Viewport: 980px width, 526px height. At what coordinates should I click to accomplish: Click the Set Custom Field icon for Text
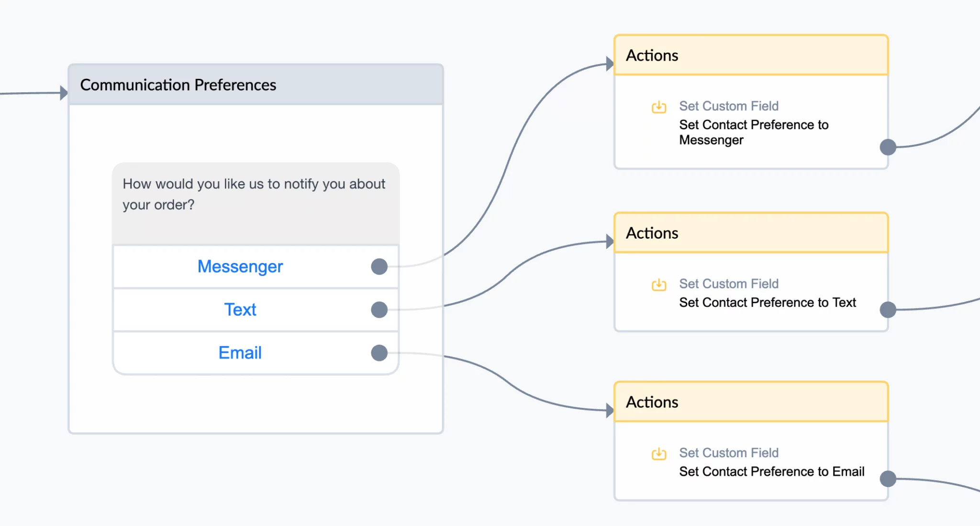click(659, 285)
